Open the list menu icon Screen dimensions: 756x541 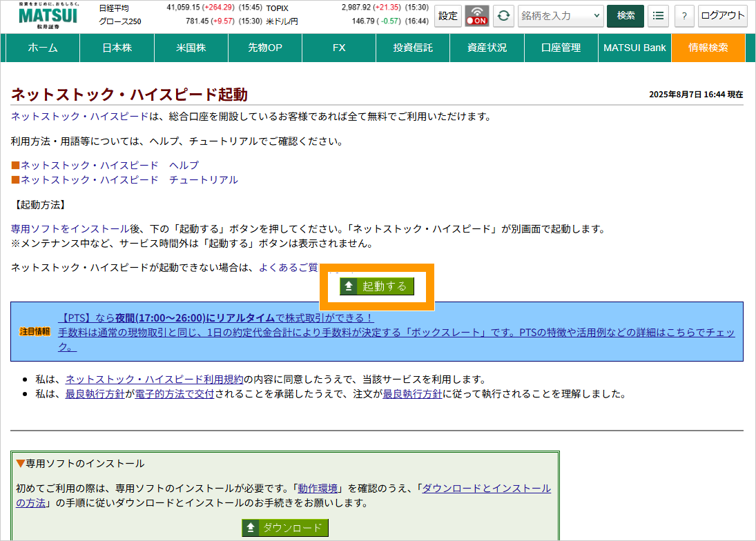[658, 15]
